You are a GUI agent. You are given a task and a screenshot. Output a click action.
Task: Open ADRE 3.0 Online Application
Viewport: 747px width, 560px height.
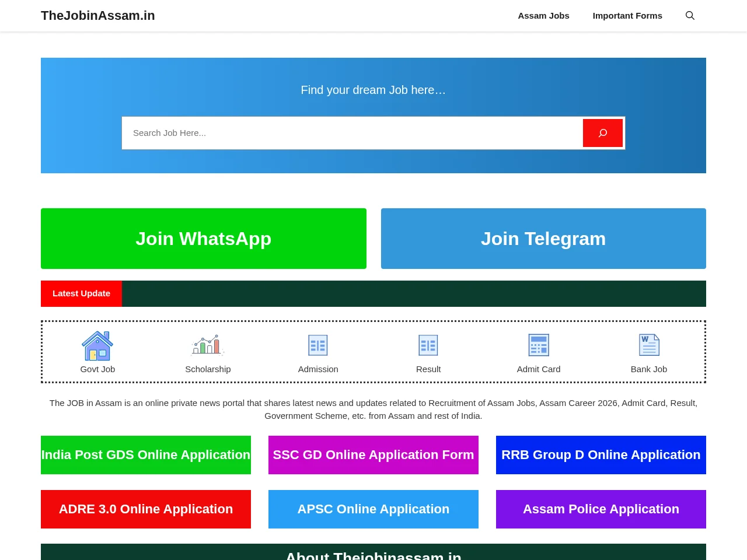[x=146, y=509]
